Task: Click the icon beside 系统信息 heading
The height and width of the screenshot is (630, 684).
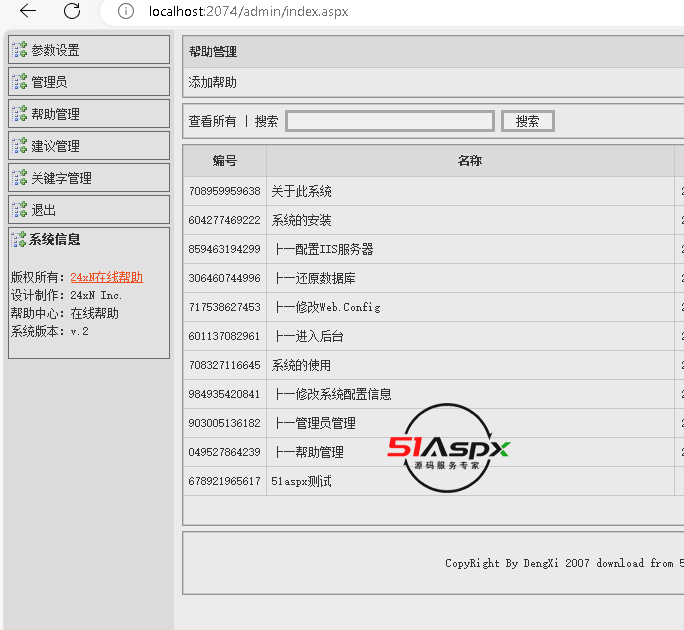Action: (x=18, y=240)
